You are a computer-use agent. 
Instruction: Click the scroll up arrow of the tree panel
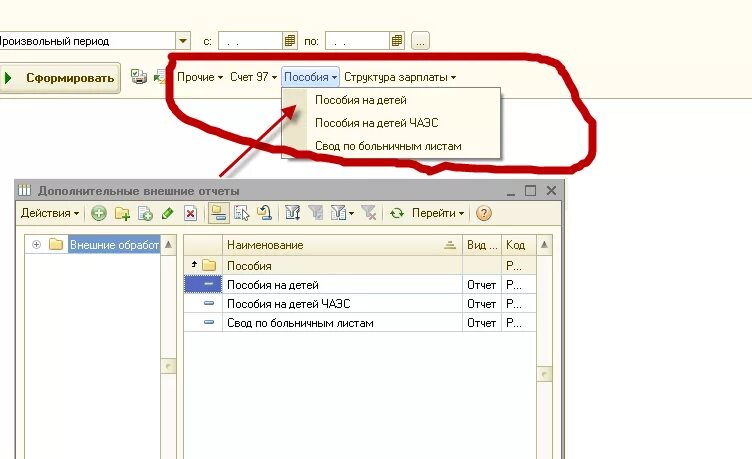click(168, 245)
